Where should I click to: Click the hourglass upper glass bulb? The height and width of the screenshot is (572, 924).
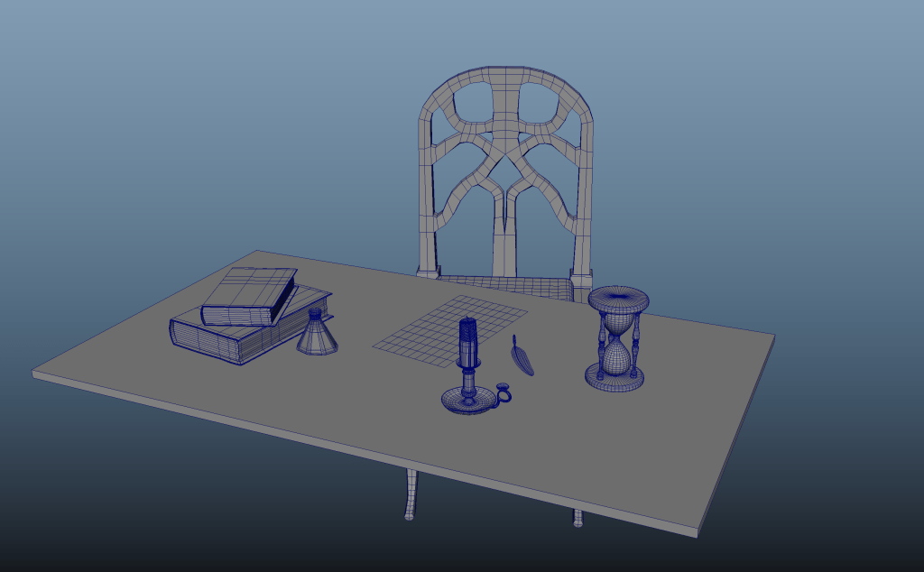coord(618,321)
